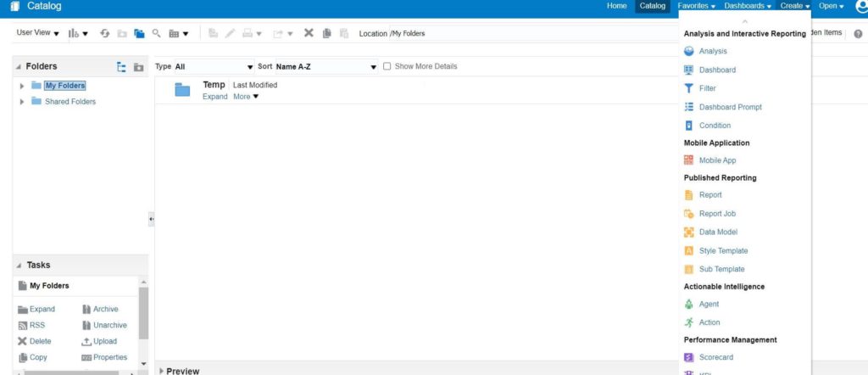This screenshot has height=375, width=868.
Task: Enable the Show More Details checkbox
Action: click(387, 66)
